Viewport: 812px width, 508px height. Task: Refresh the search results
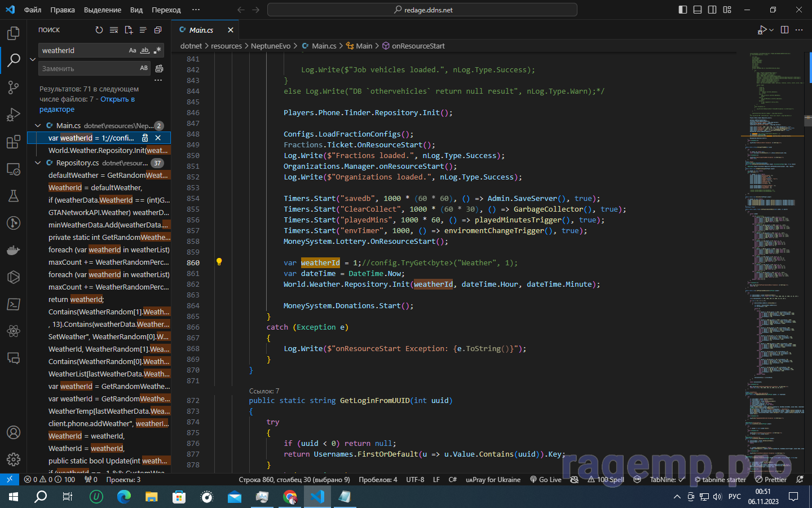(99, 30)
